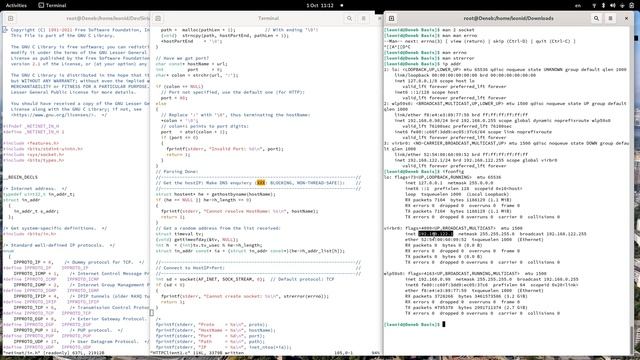Click the 'IPPROTO_IP = 0,' enum line
Screen dimensions: 640x360
(78, 262)
